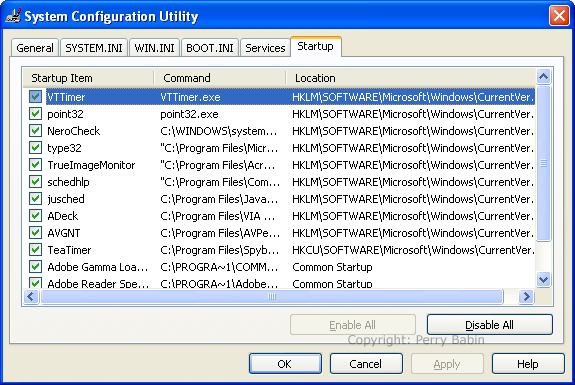Select the ADeck row name
The width and height of the screenshot is (575, 385).
63,216
